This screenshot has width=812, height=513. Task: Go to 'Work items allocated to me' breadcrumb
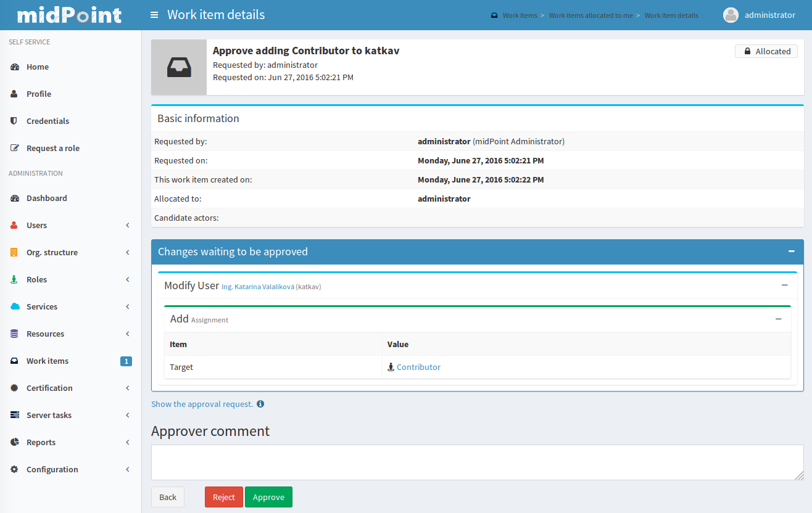tap(590, 15)
